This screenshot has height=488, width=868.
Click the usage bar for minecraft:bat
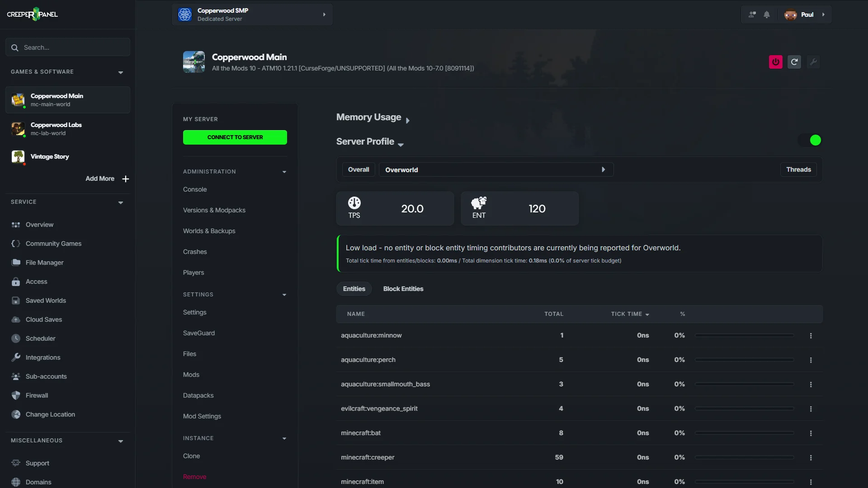[x=745, y=433]
